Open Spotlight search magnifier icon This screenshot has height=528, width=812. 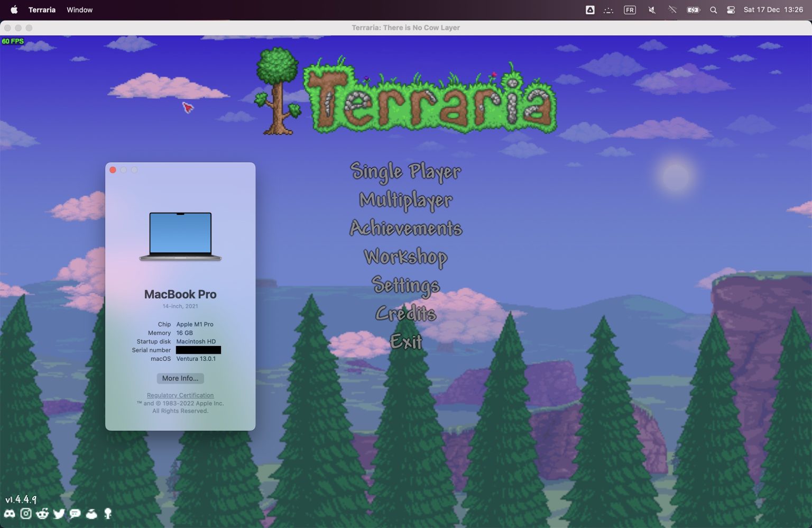click(x=713, y=10)
